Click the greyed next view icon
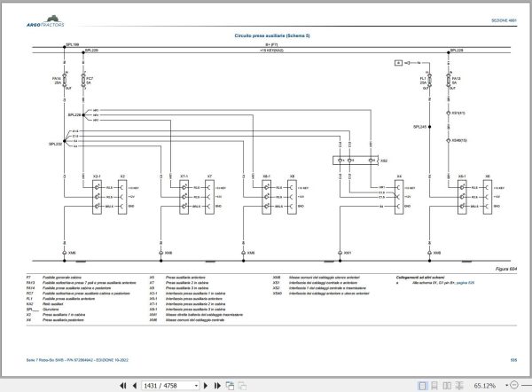Image resolution: width=532 pixels, height=392 pixels. [x=242, y=386]
